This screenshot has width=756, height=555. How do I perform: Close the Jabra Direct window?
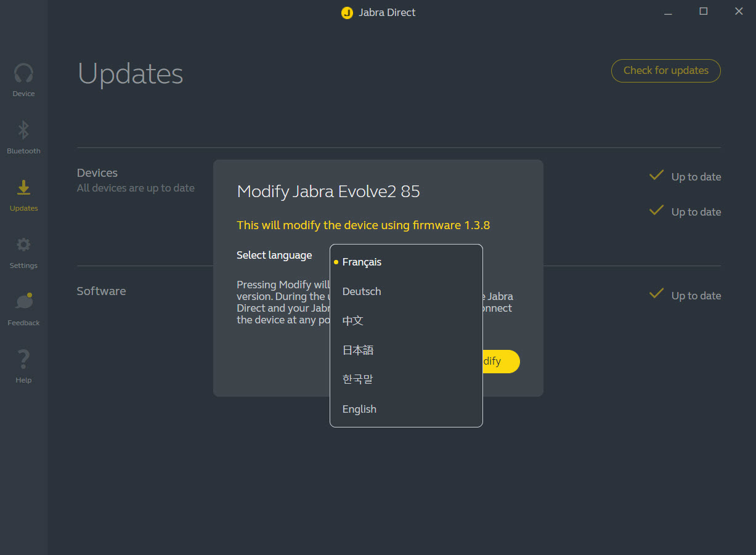point(739,12)
